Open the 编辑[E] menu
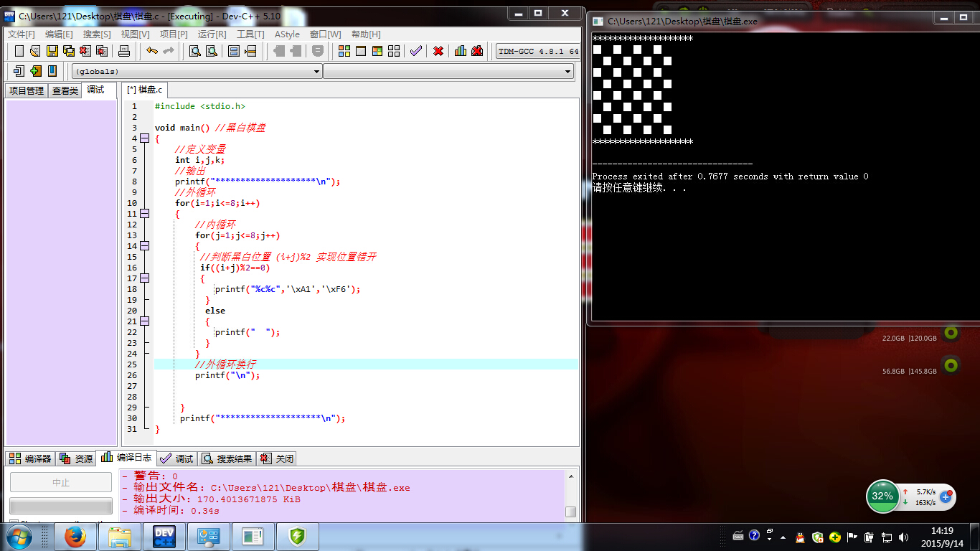Image resolution: width=980 pixels, height=551 pixels. pyautogui.click(x=59, y=34)
